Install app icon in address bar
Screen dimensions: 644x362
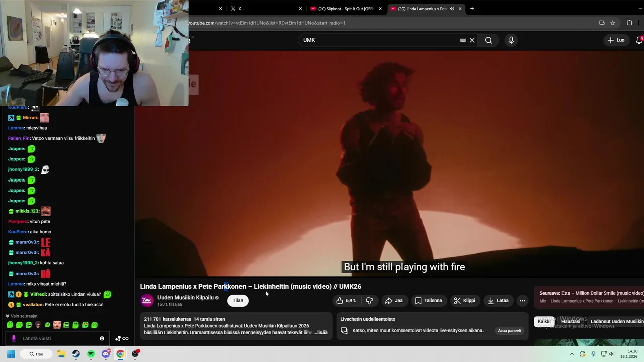pyautogui.click(x=602, y=23)
